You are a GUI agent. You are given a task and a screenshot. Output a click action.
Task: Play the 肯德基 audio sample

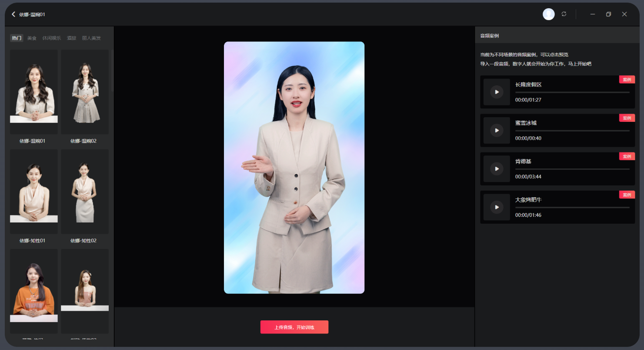[497, 168]
